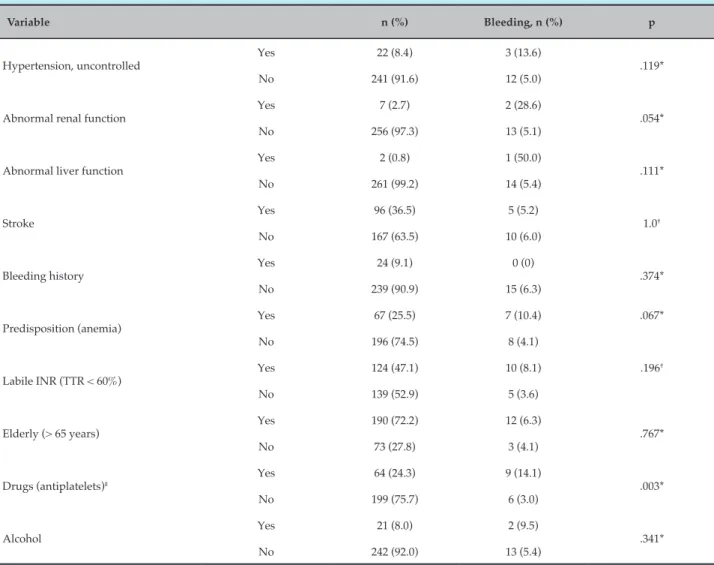Select 'Hypertension, uncontrolled' row label
Screen dimensions: 714x565
[71, 66]
